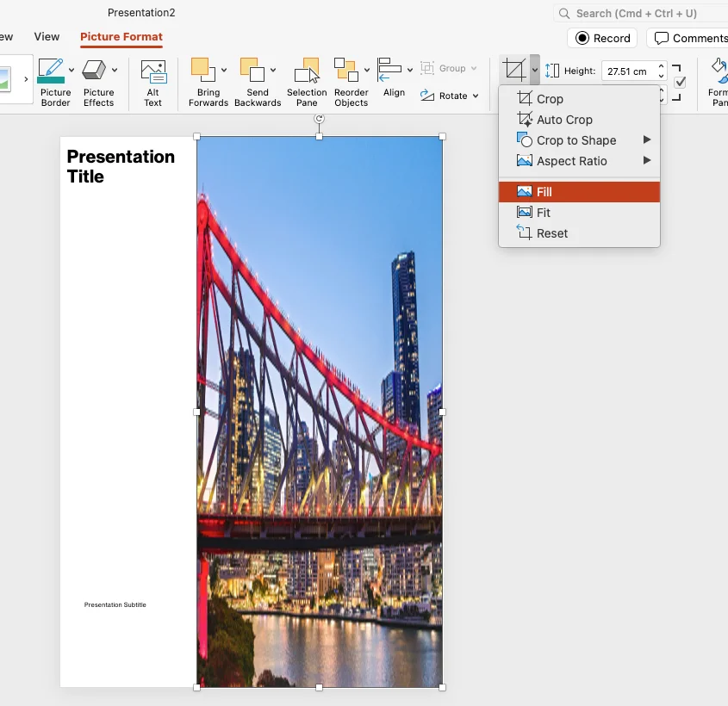
Task: Select the Presentation Subtitle text
Action: point(115,604)
